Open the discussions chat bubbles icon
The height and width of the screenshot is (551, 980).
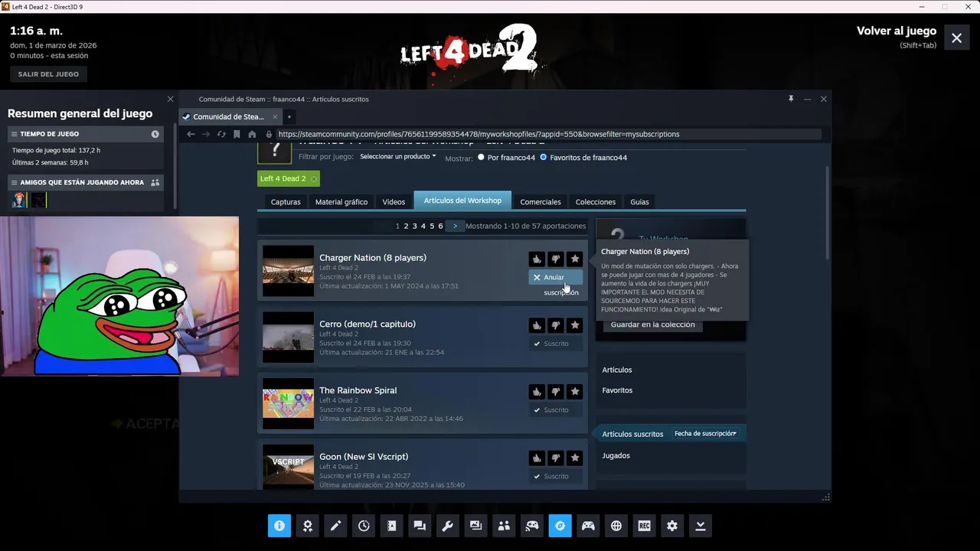(420, 526)
